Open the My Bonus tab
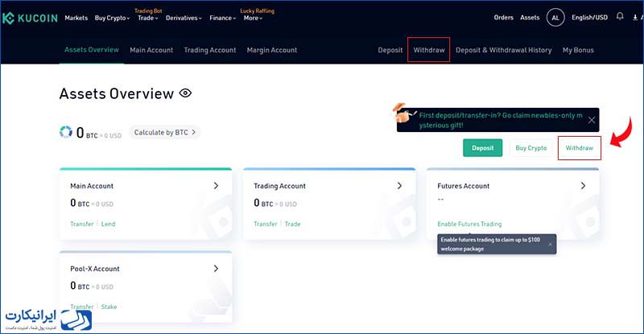The width and height of the screenshot is (644, 334). click(x=578, y=50)
